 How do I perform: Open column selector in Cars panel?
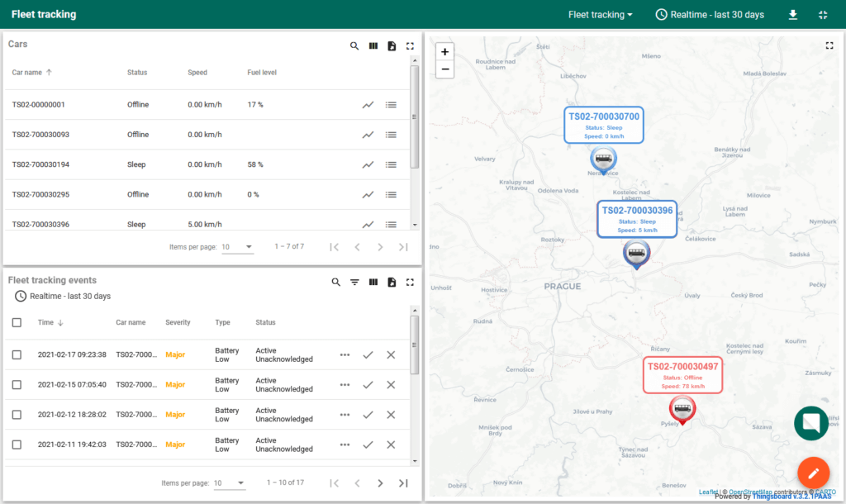(x=373, y=46)
